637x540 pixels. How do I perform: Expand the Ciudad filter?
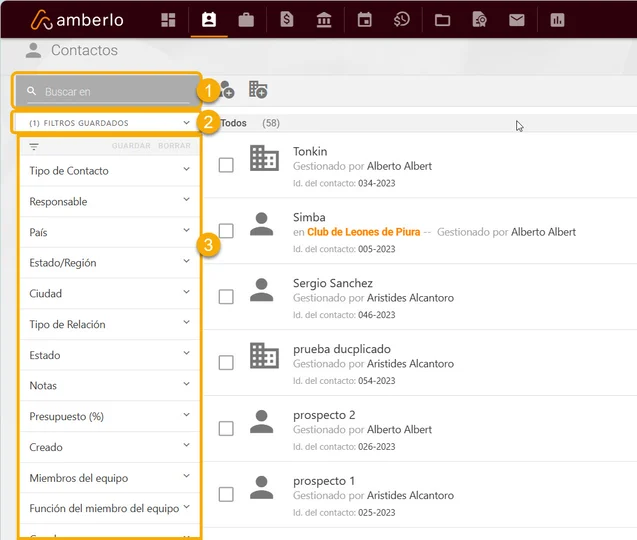click(110, 293)
